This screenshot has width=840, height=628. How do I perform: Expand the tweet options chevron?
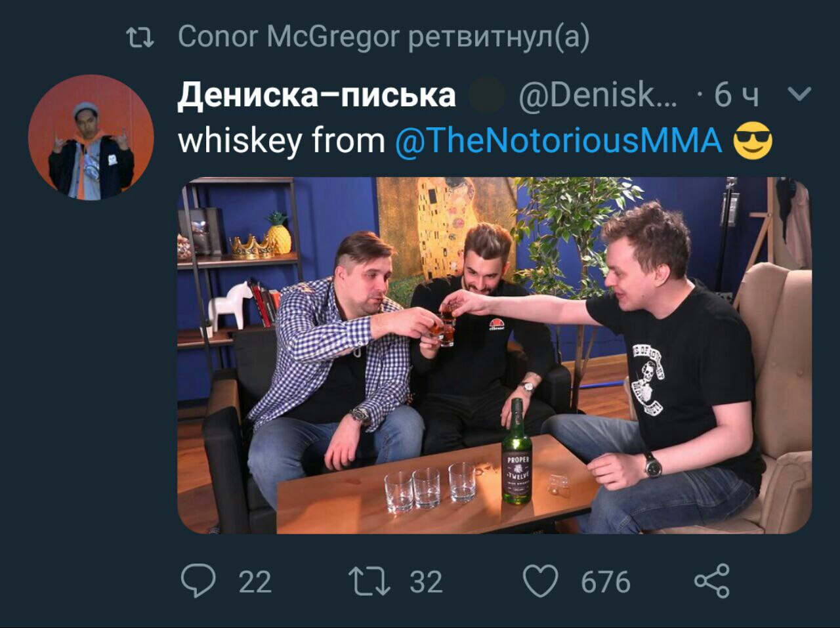pyautogui.click(x=799, y=94)
